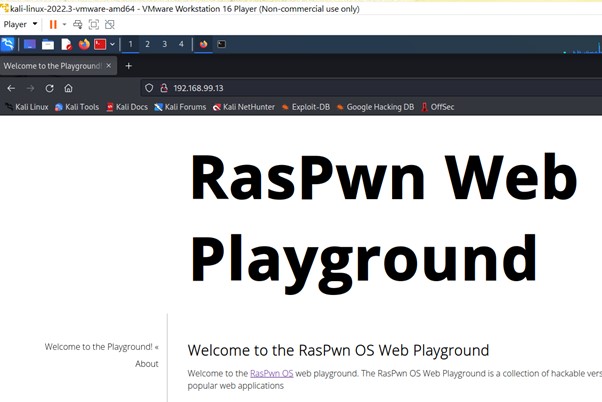Go to the Firefox home page
This screenshot has height=402, width=602.
68,88
